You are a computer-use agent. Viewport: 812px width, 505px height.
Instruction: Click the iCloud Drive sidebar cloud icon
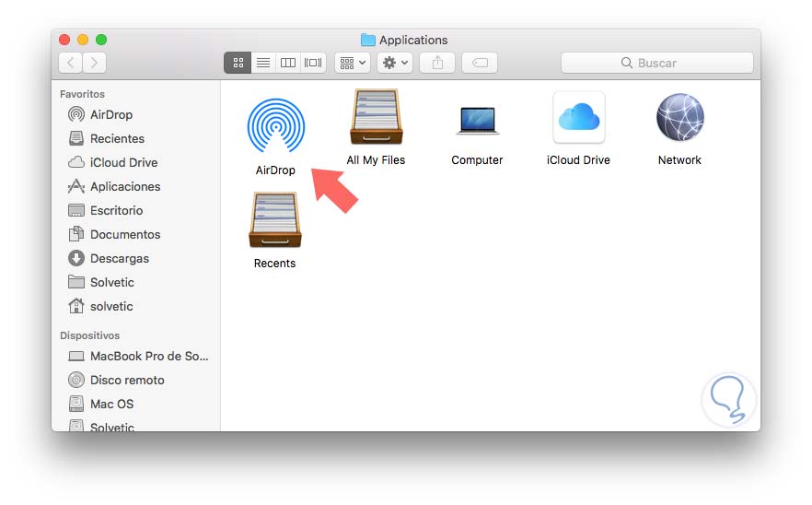[x=76, y=162]
